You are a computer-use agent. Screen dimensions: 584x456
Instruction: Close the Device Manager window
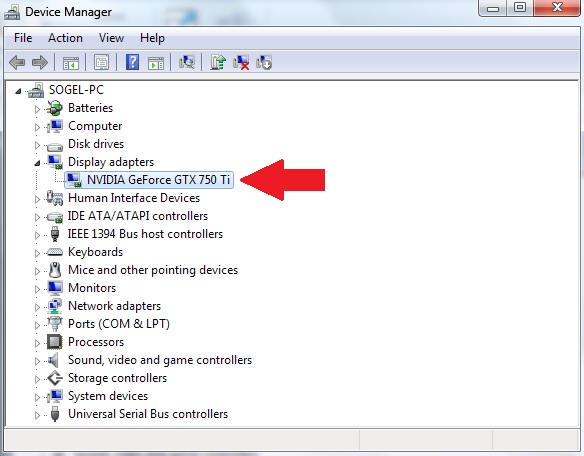click(557, 8)
